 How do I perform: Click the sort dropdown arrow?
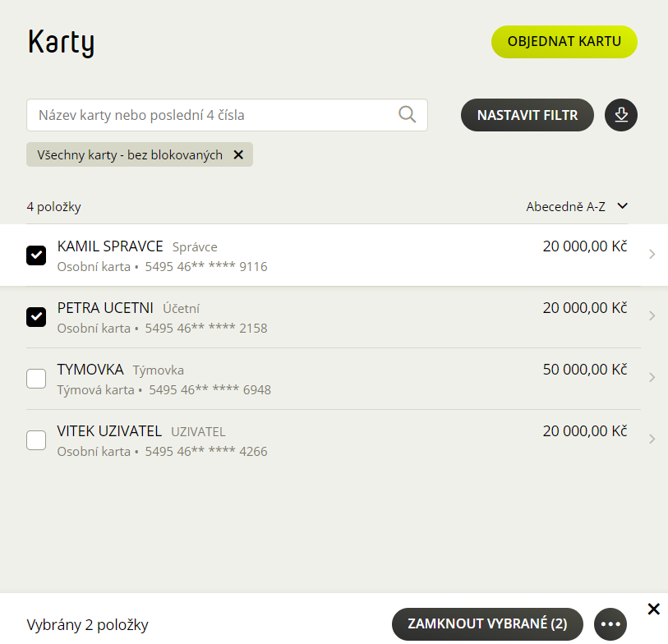(x=623, y=206)
